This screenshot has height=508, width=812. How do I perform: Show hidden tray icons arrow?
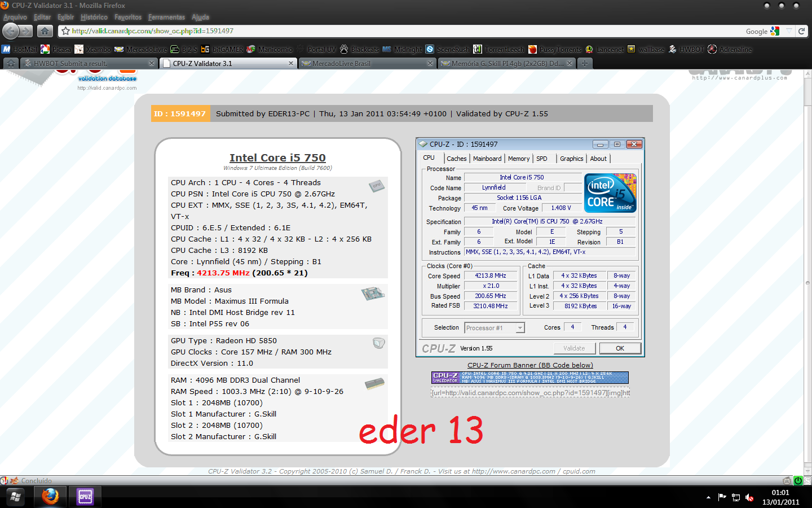coord(708,497)
